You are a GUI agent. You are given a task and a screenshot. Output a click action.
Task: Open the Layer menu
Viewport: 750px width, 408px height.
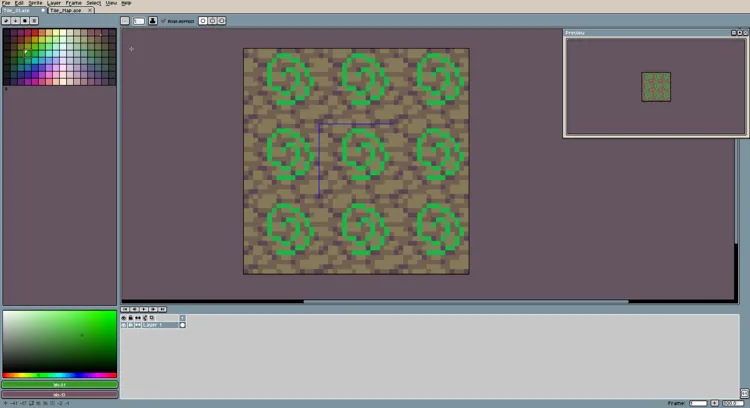[54, 3]
